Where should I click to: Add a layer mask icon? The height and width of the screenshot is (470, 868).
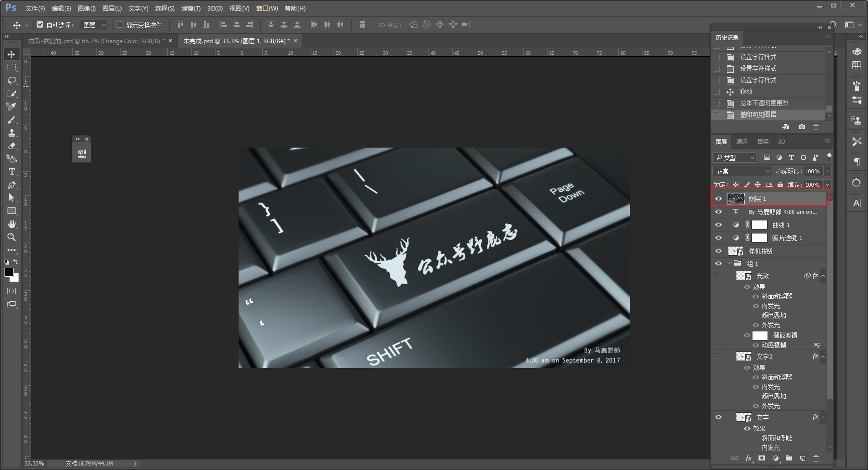pyautogui.click(x=762, y=458)
